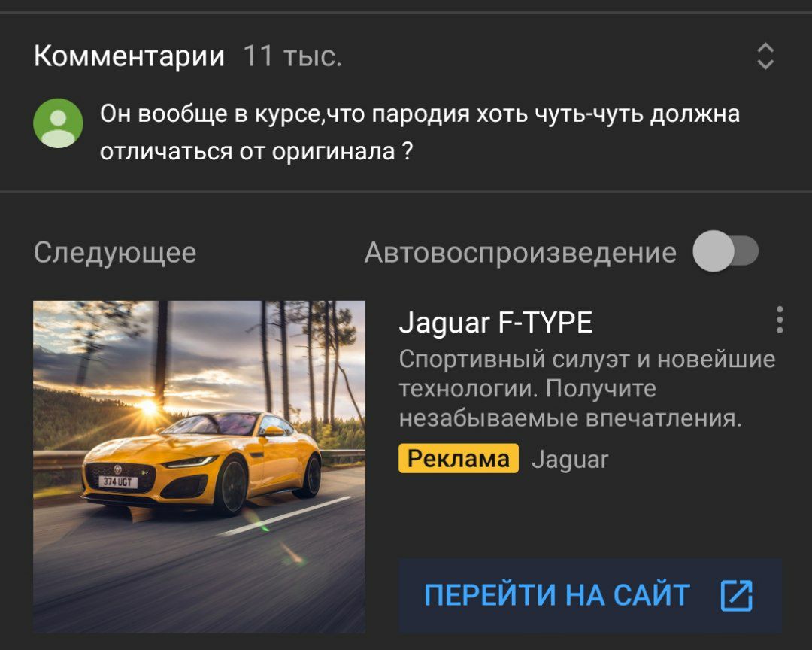This screenshot has height=650, width=812.
Task: Click the grey knob of the autoplay switch
Action: (714, 251)
